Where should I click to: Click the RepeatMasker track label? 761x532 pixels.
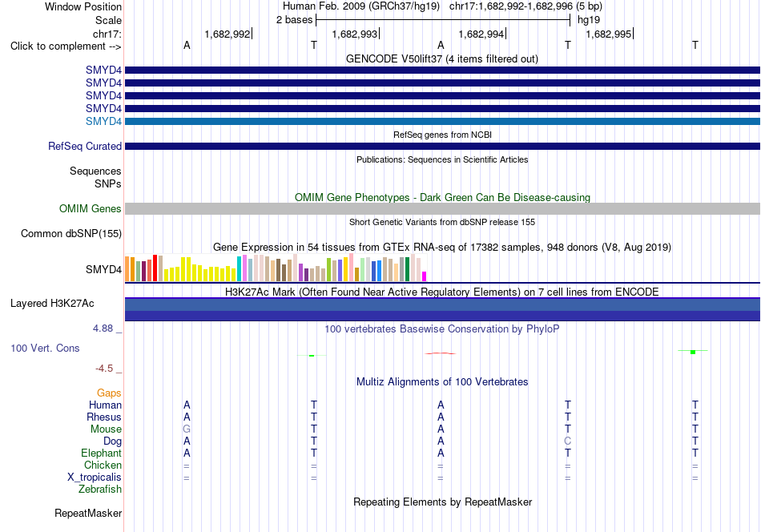click(88, 513)
